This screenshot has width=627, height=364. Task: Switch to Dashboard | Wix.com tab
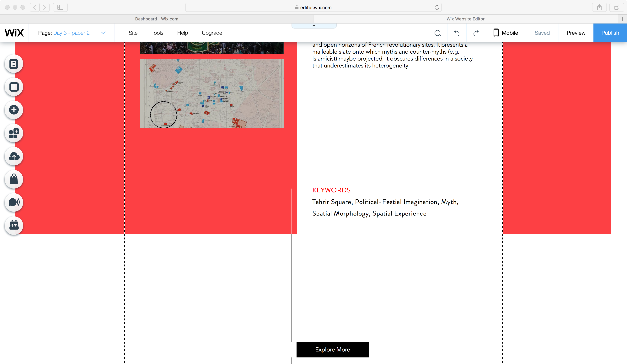tap(157, 19)
